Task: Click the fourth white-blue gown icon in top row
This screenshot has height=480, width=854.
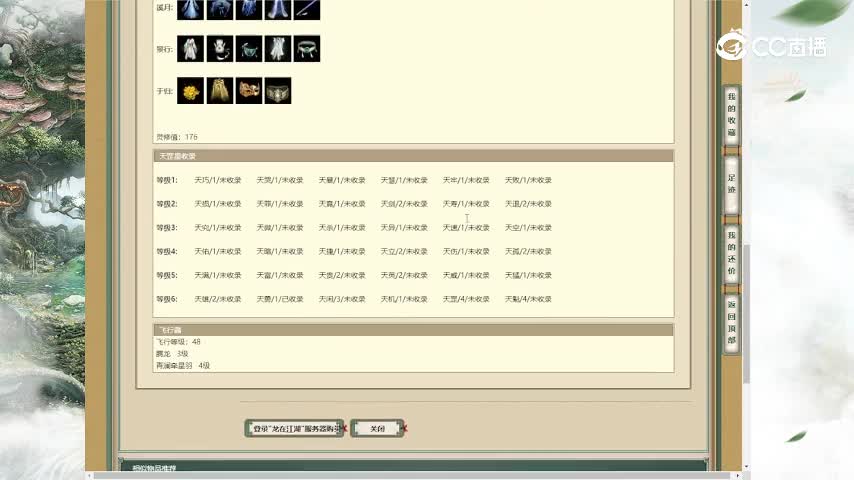Action: (278, 9)
